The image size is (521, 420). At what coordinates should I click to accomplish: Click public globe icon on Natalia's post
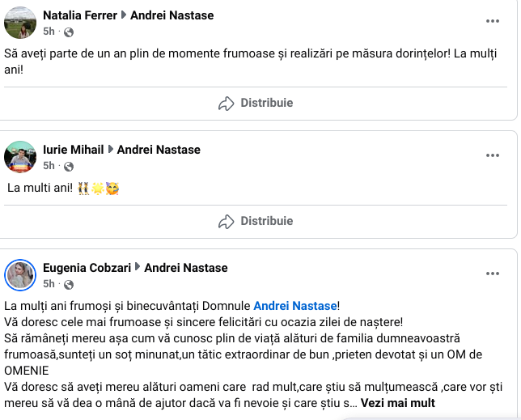tap(69, 32)
